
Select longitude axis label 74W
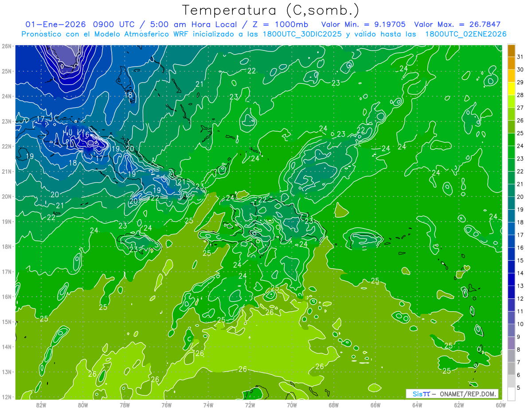pyautogui.click(x=208, y=404)
